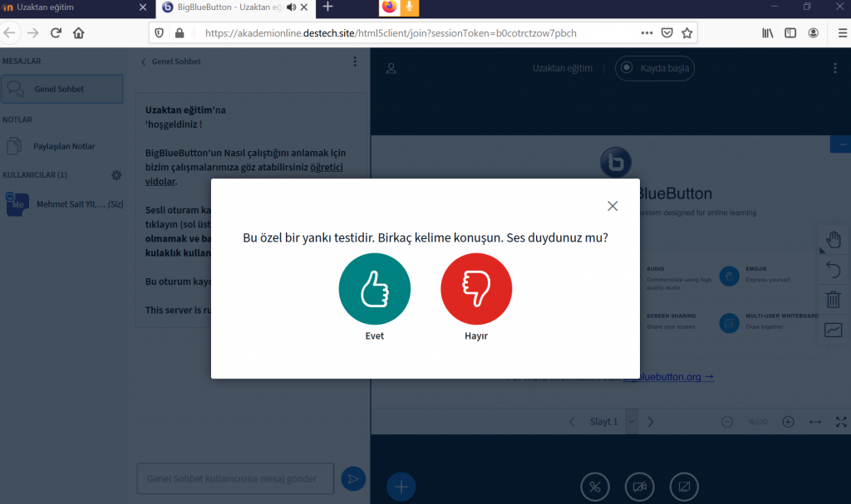Toggle webcam sharing
The height and width of the screenshot is (504, 851).
coord(639,487)
